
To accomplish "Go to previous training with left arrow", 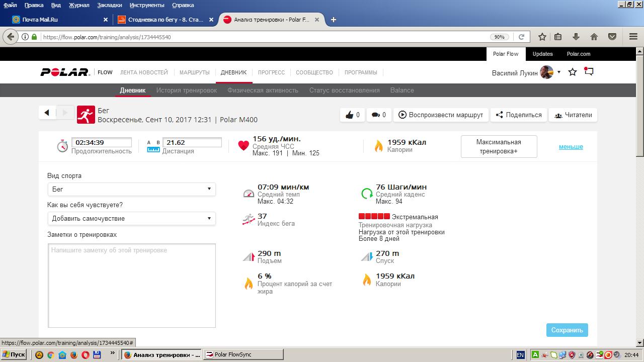I will (47, 113).
